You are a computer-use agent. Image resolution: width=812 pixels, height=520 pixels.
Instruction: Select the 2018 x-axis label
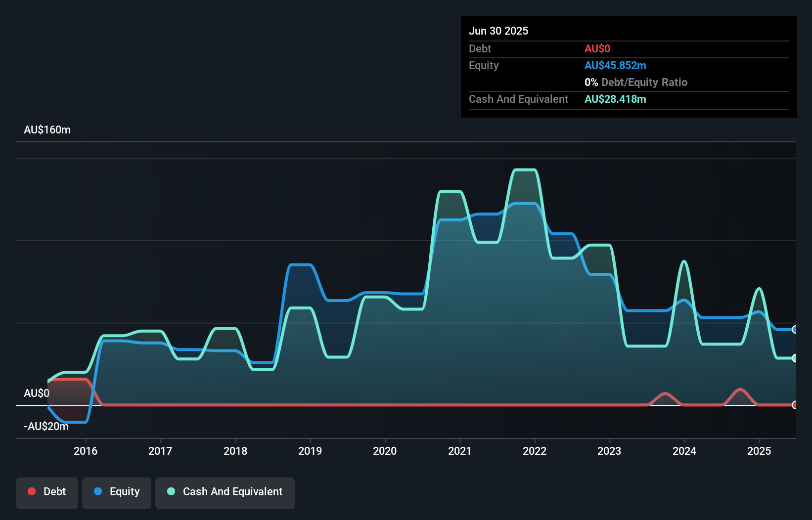pos(235,451)
